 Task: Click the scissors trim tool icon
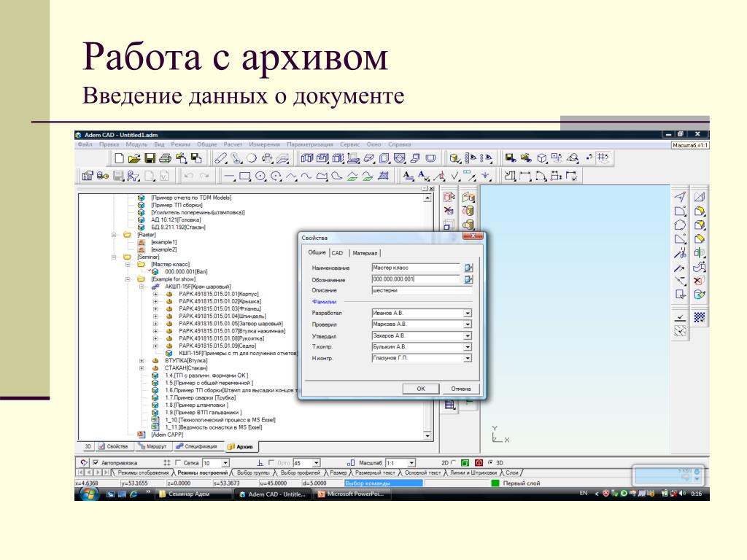point(681,253)
